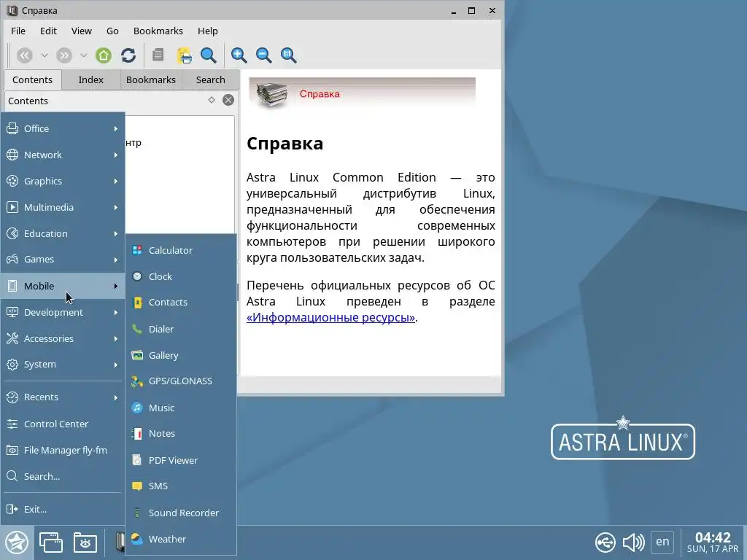The height and width of the screenshot is (560, 747).
Task: Choose Exit... in the start menu
Action: (x=63, y=509)
